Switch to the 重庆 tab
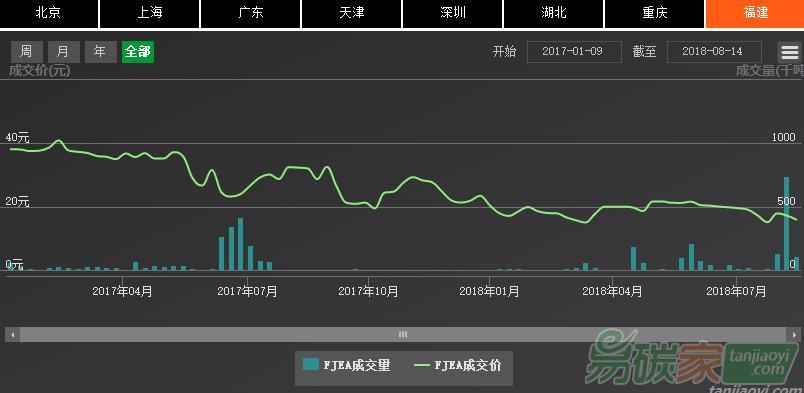 (x=655, y=13)
